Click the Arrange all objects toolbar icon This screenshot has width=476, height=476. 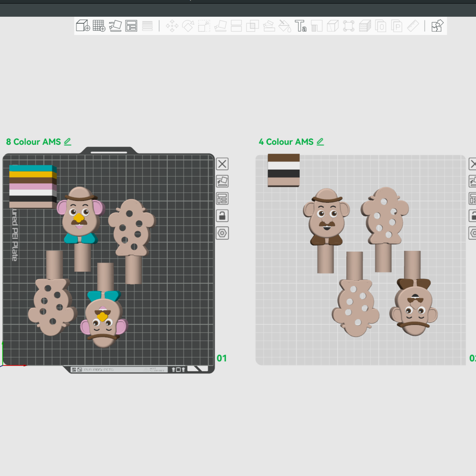tap(131, 26)
